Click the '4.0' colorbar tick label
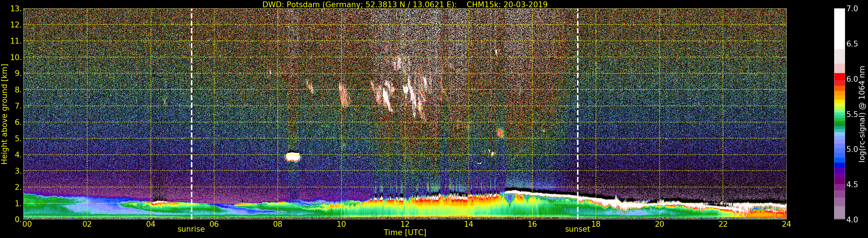Screen dimensions: 868x238 pos(852,220)
